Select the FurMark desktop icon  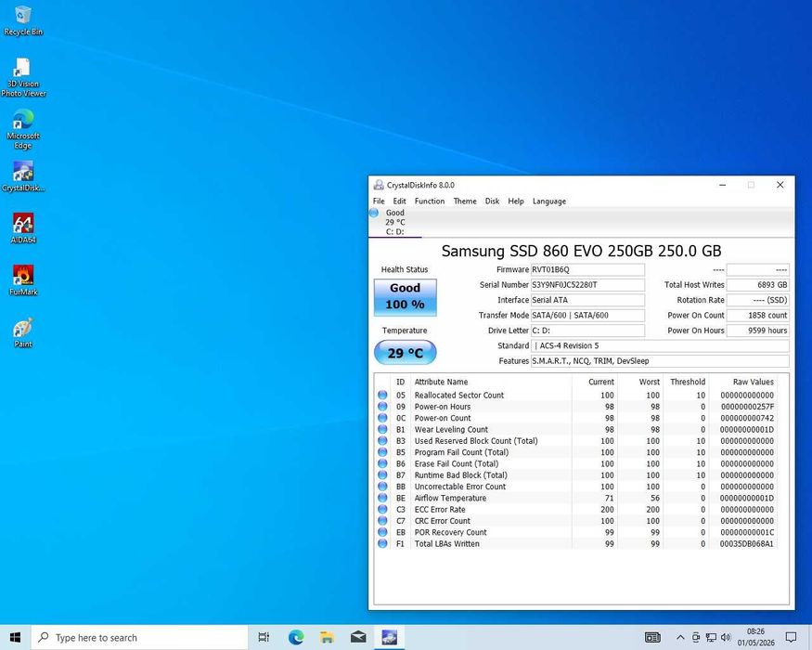coord(23,280)
